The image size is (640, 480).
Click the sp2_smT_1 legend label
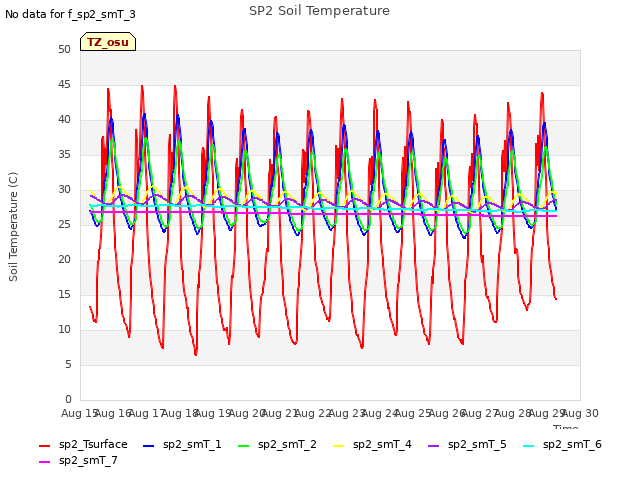192,444
